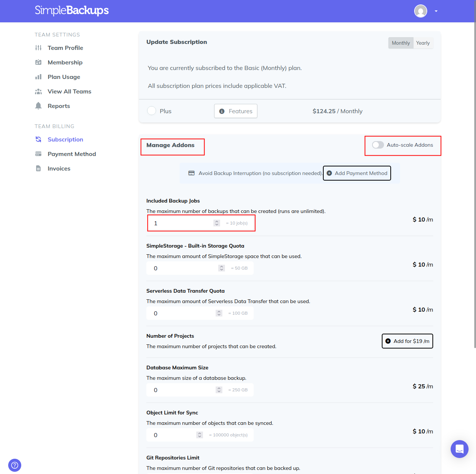
Task: Open Invoices page
Action: coord(59,168)
